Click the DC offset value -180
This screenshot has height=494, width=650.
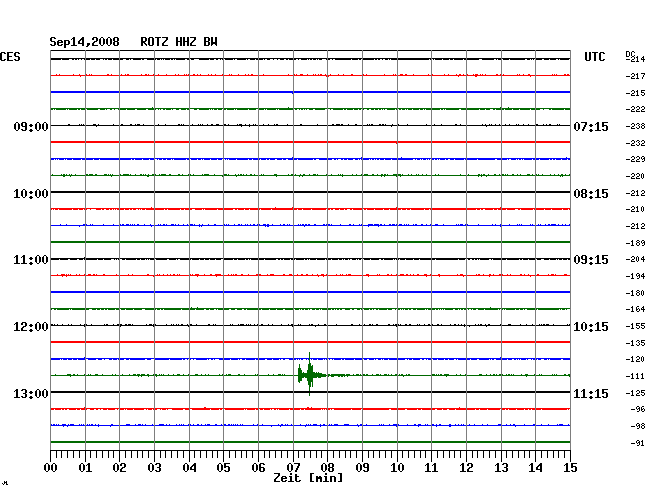(635, 293)
